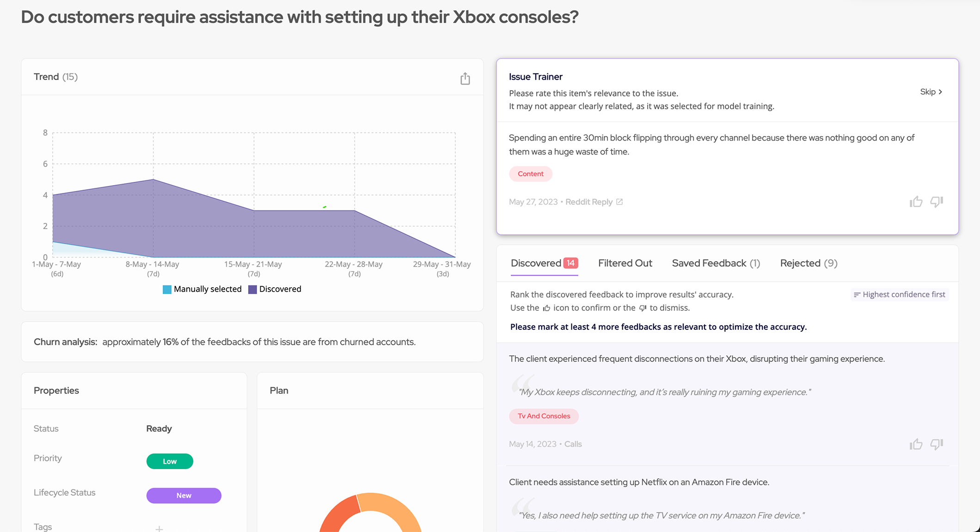Add a tag with the plus icon
980x532 pixels.
pos(159,528)
